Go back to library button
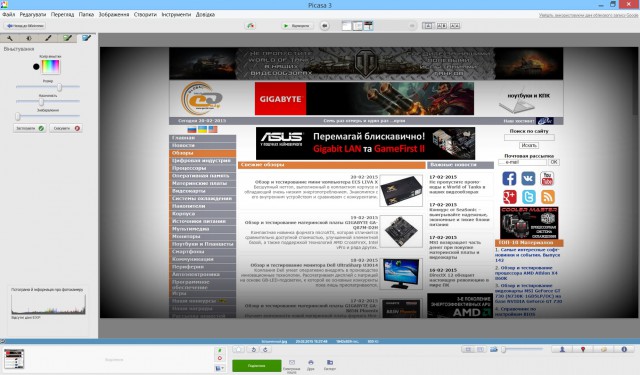The height and width of the screenshot is (375, 640). point(25,26)
